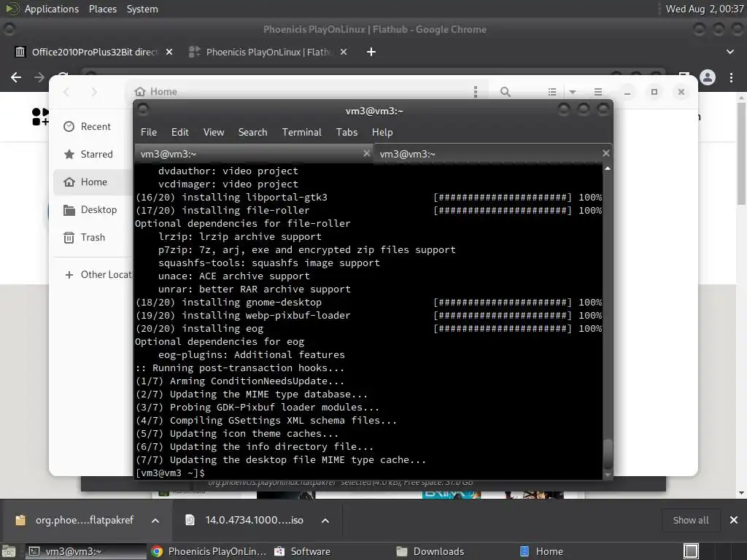Viewport: 747px width, 560px height.
Task: Click show desktop icon in taskbar
Action: tap(9, 551)
